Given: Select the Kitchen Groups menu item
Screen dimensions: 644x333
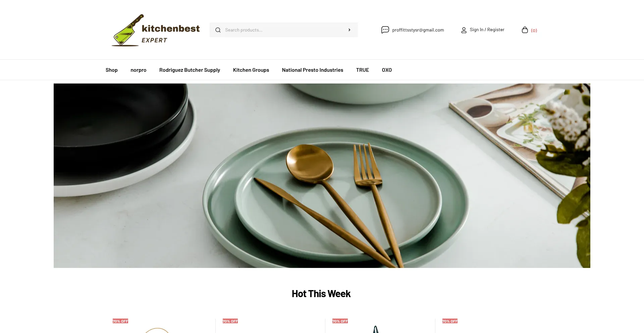Looking at the screenshot, I should click(x=251, y=70).
